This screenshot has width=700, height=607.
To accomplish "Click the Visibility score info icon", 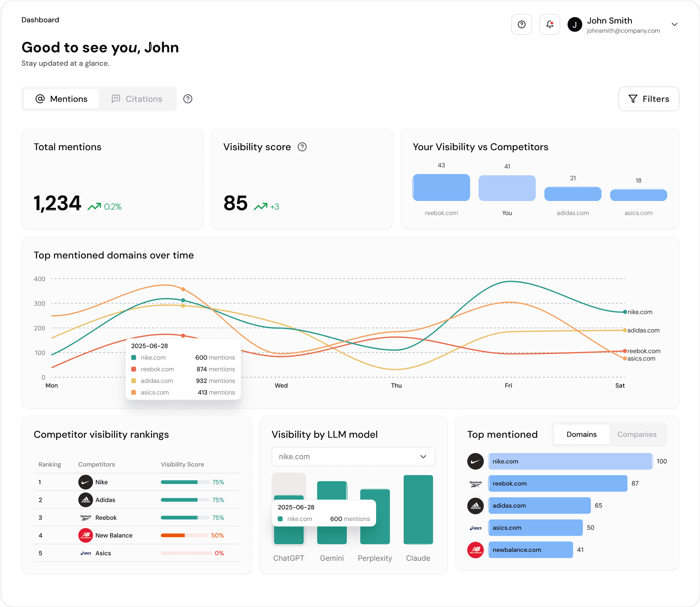I will 302,147.
